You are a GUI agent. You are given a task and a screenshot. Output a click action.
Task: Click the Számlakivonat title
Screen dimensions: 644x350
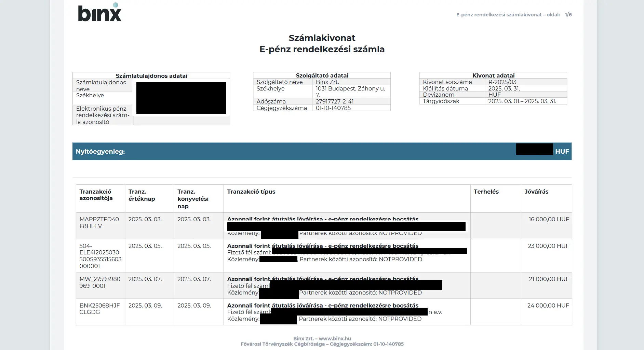tap(322, 38)
